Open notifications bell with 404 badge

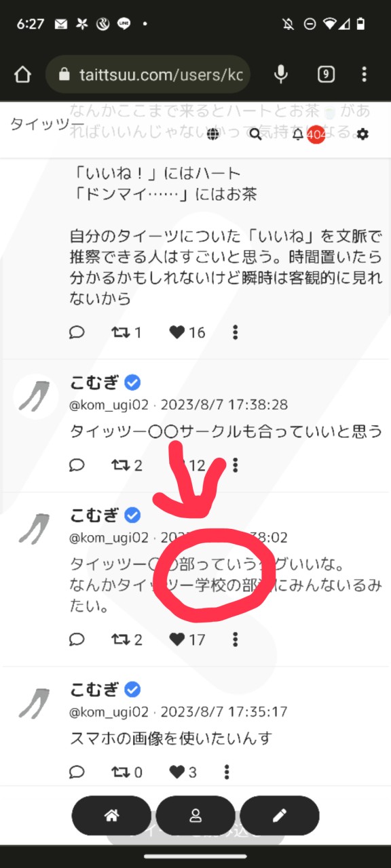click(x=297, y=134)
